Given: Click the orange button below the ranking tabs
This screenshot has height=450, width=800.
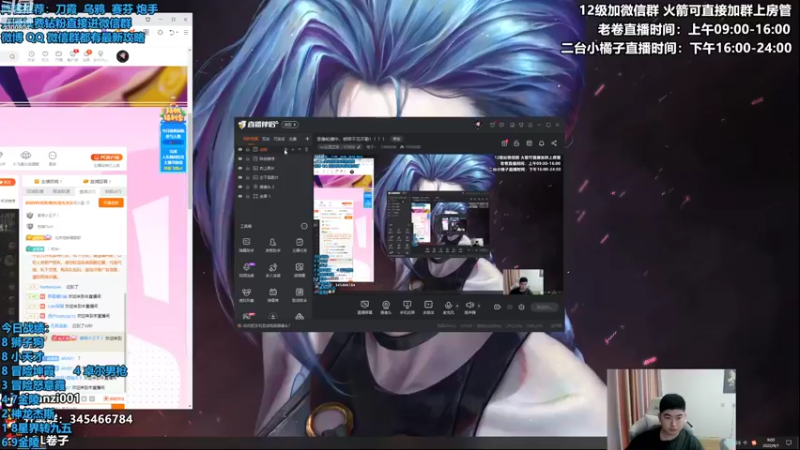Looking at the screenshot, I should tap(111, 203).
